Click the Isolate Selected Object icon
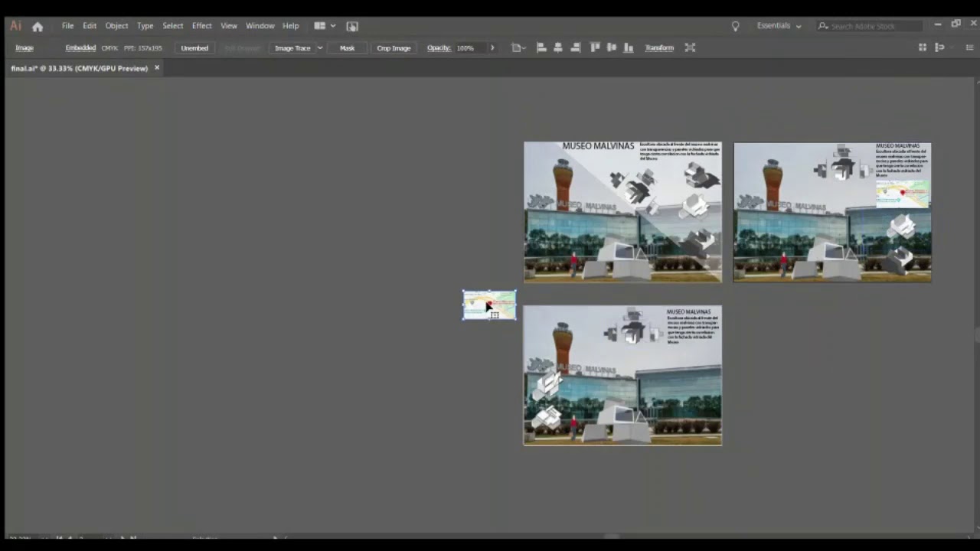980x551 pixels. (x=690, y=47)
